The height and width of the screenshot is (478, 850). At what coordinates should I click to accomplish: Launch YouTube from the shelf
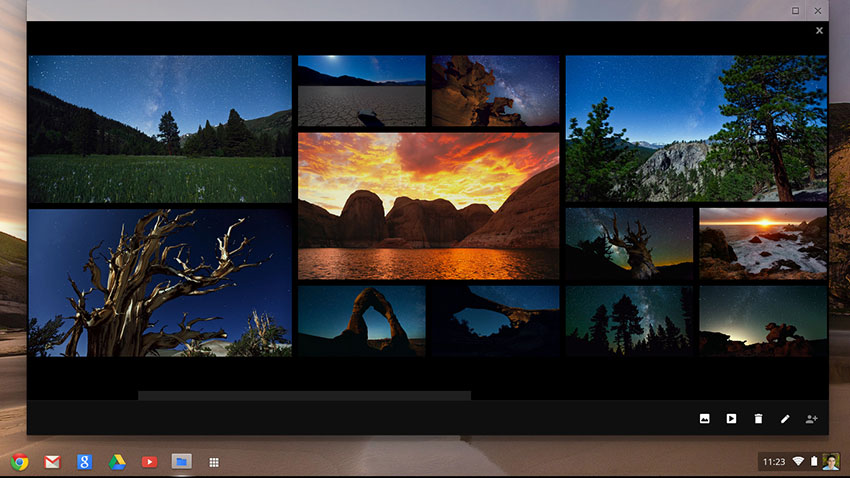[x=149, y=461]
